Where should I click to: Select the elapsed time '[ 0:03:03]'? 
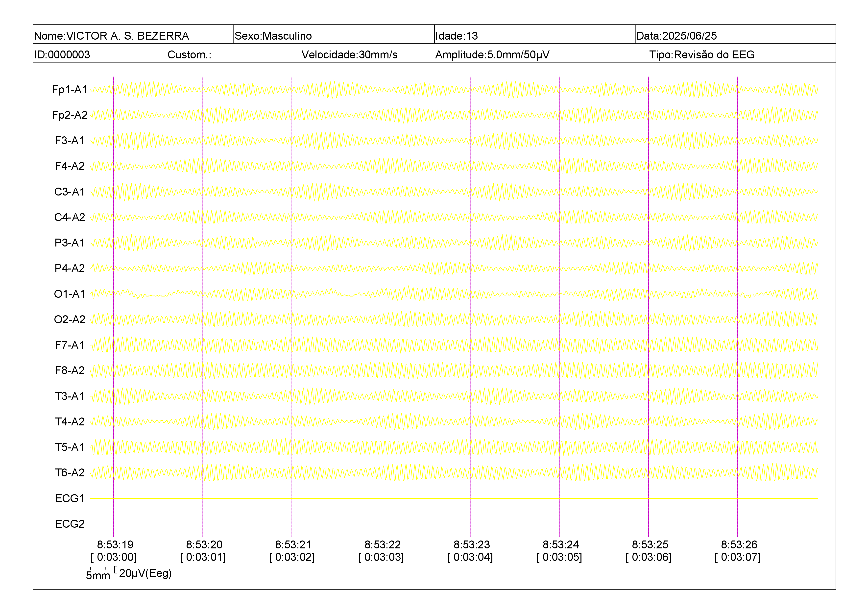(381, 557)
